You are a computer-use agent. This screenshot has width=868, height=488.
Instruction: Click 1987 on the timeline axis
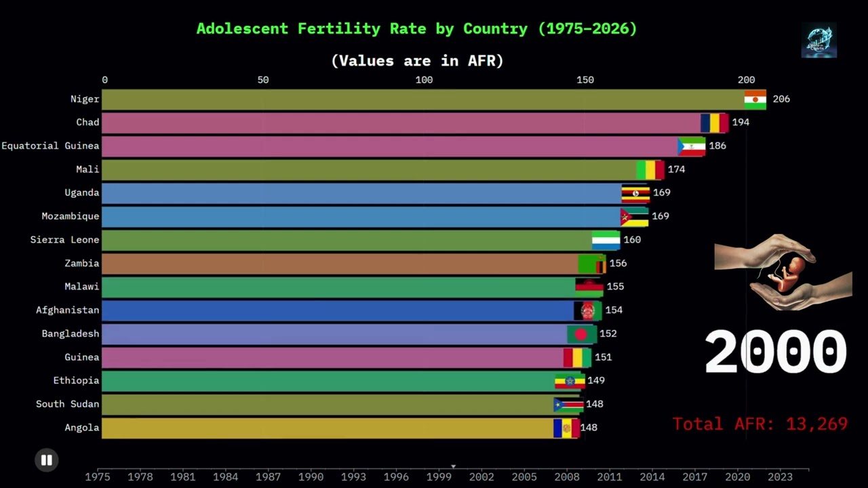[269, 476]
